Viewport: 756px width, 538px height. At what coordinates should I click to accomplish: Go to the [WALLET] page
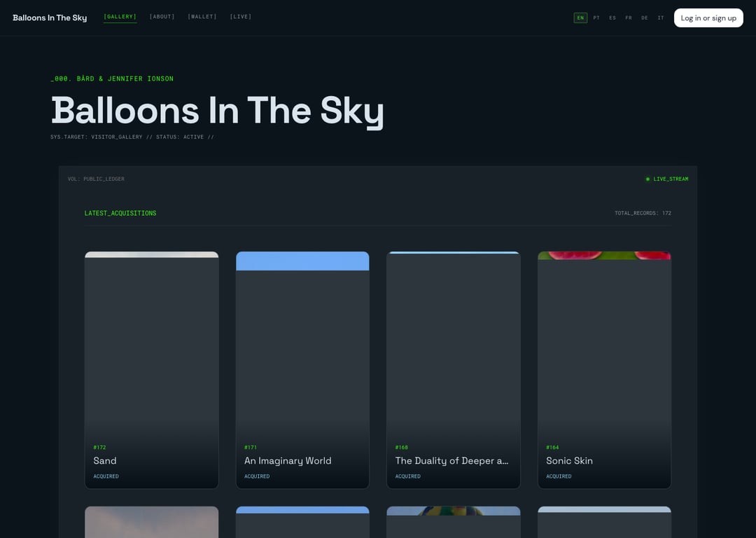click(x=202, y=17)
